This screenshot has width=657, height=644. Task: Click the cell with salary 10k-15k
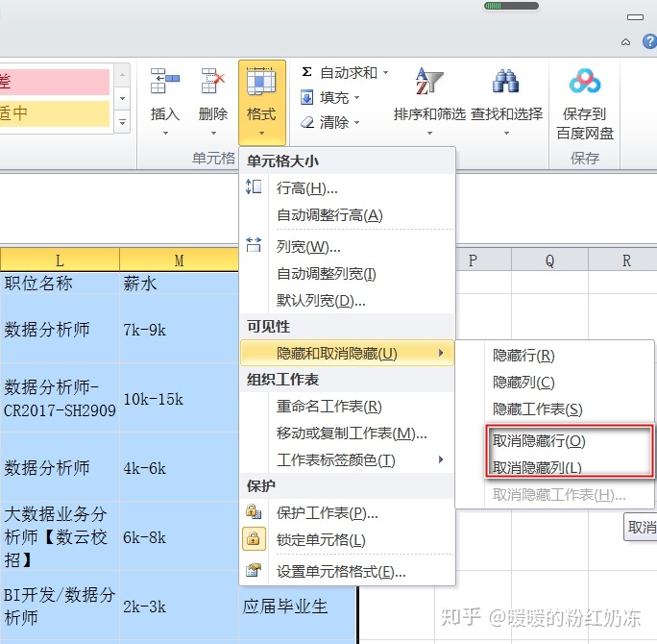(179, 398)
